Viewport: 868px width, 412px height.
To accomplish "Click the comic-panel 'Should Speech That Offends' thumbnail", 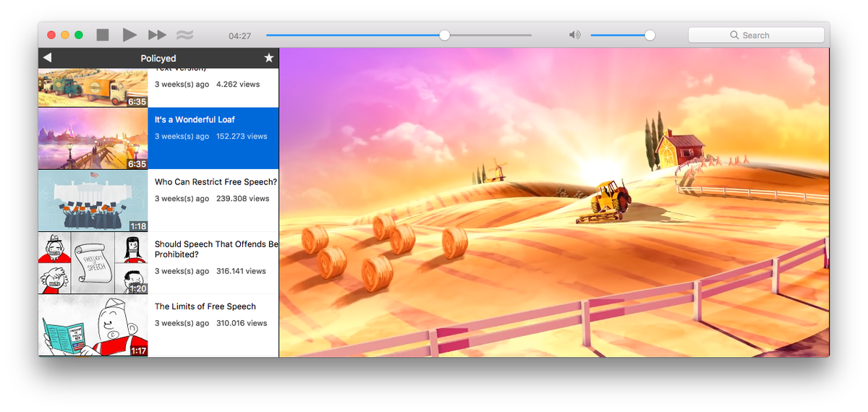I will click(93, 262).
